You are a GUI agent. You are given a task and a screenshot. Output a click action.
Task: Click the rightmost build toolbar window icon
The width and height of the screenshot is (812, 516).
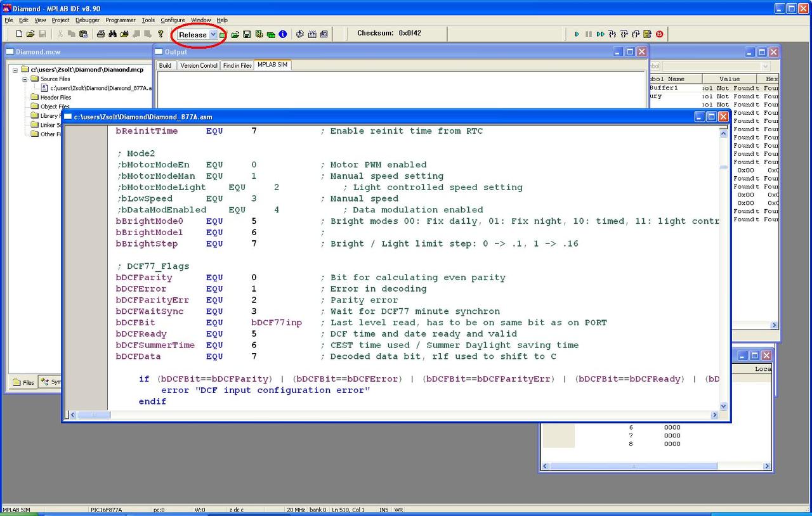(324, 34)
